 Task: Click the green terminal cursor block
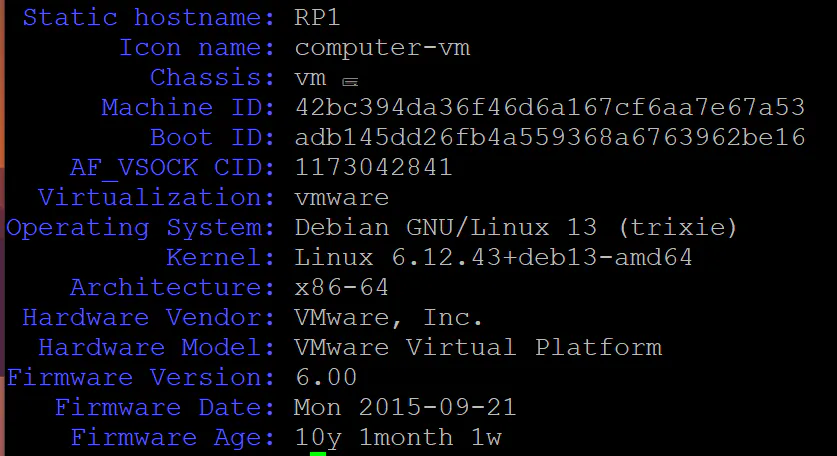[318, 454]
